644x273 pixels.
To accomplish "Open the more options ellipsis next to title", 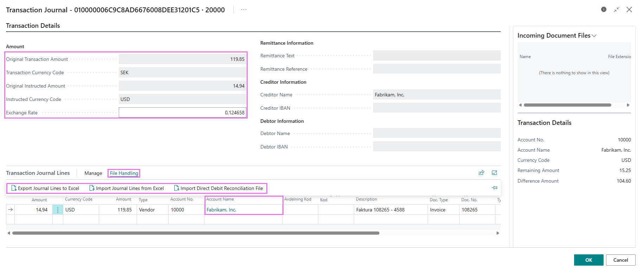I will (x=244, y=9).
